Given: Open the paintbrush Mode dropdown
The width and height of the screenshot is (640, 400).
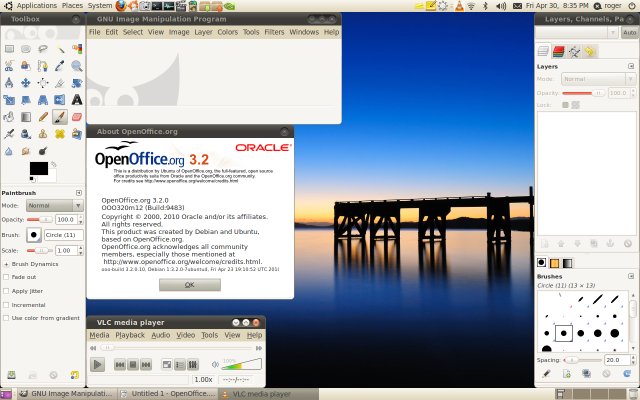Looking at the screenshot, I should 53,204.
